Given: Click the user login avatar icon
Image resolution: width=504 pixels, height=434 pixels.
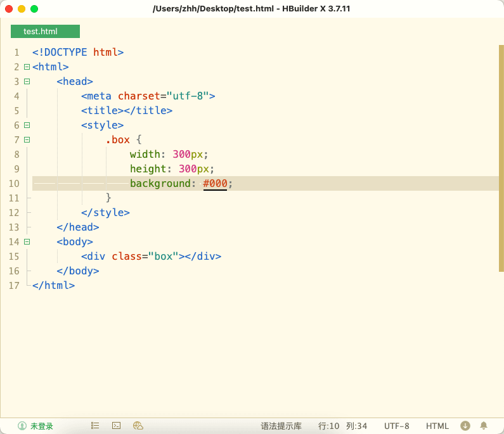Looking at the screenshot, I should pyautogui.click(x=22, y=426).
